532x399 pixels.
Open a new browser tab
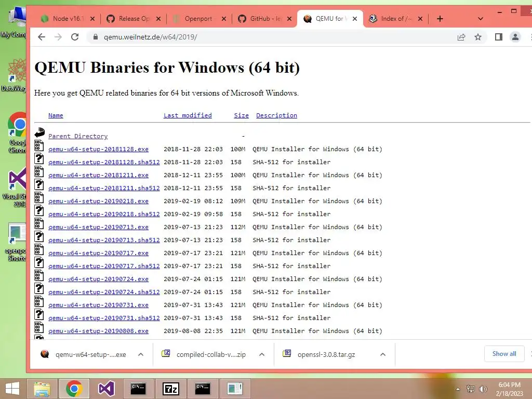pyautogui.click(x=440, y=19)
